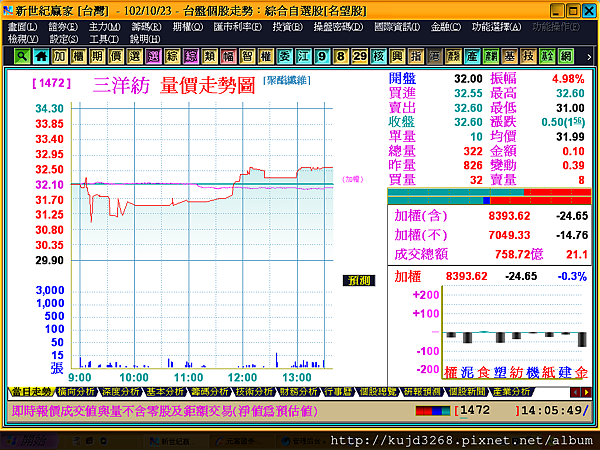
Task: Open the 國際資訊(I) menu
Action: 397,27
